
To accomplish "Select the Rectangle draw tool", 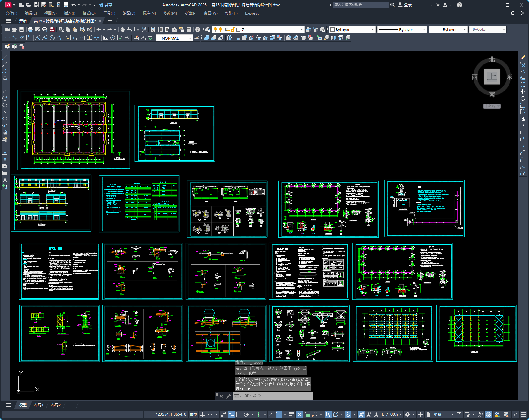I will click(5, 85).
